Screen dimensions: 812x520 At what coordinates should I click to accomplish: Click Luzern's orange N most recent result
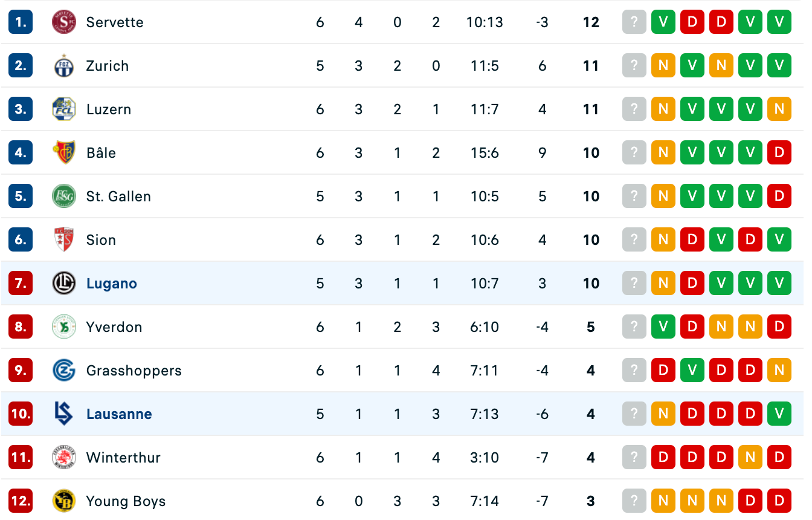779,109
